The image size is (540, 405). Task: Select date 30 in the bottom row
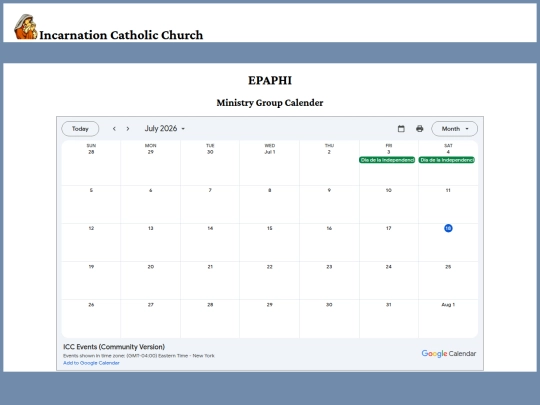pos(329,305)
